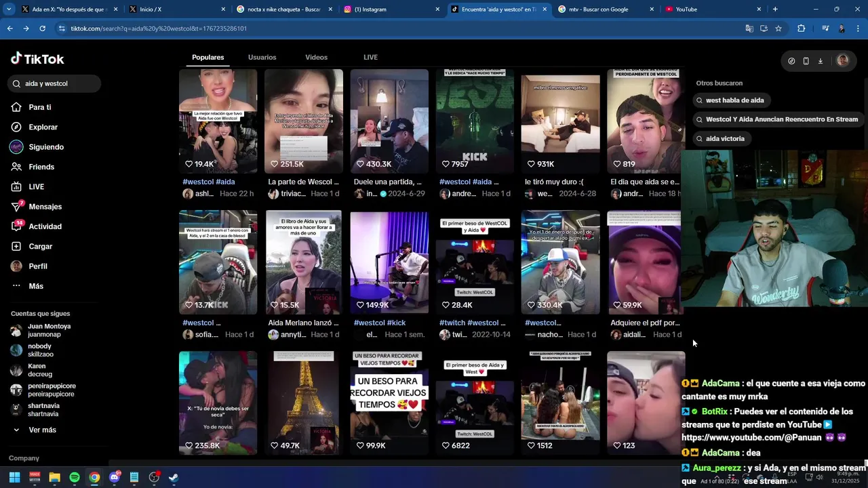Image resolution: width=868 pixels, height=488 pixels.
Task: Click the get-app phone icon
Action: pyautogui.click(x=806, y=61)
